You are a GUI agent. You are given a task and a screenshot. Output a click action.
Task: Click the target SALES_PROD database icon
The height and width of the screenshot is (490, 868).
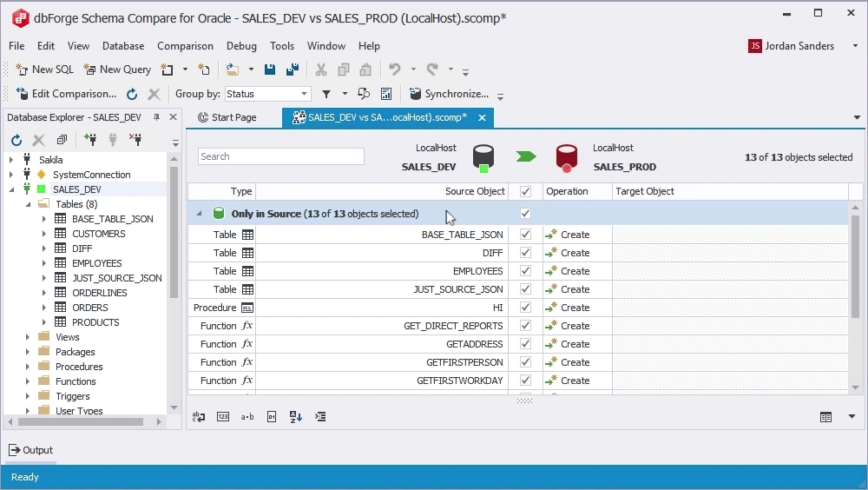coord(567,158)
